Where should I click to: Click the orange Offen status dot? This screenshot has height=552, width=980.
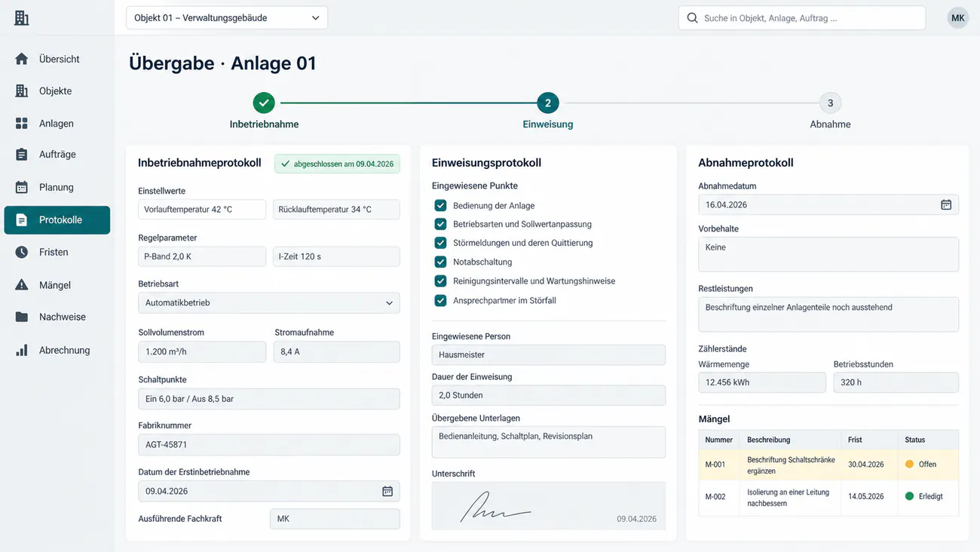pyautogui.click(x=909, y=465)
